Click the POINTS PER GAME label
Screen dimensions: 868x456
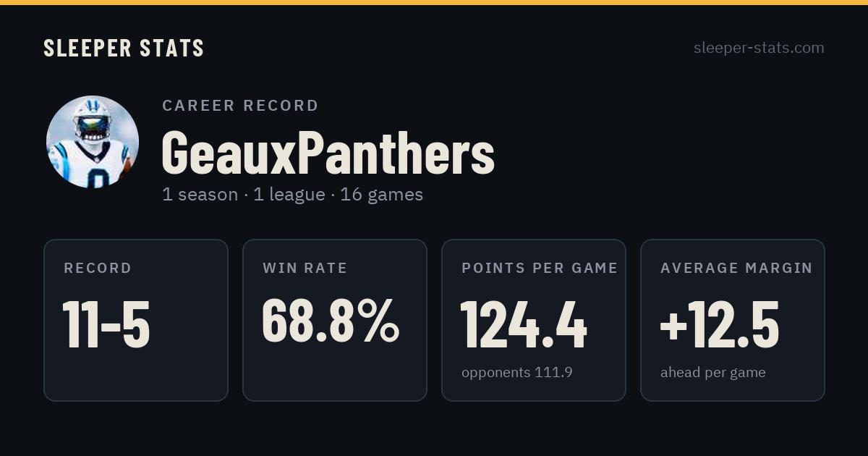pyautogui.click(x=540, y=268)
